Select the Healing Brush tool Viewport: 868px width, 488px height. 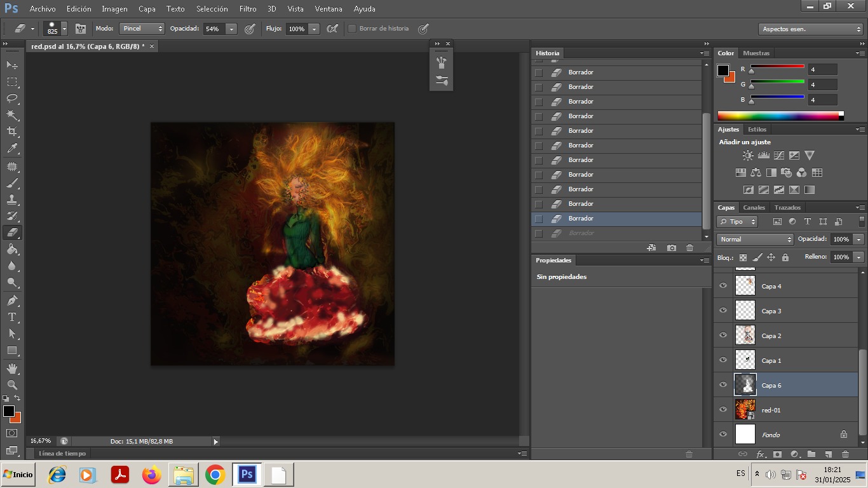tap(12, 166)
